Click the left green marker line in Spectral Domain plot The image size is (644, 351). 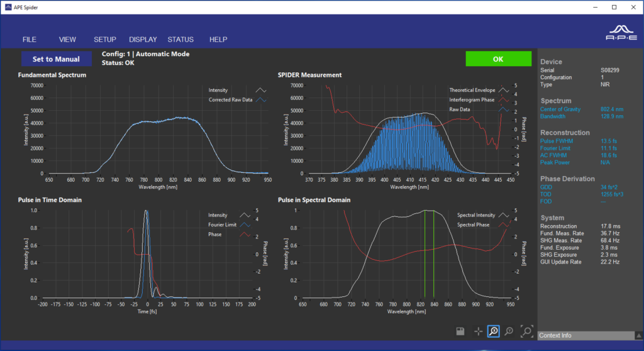tap(425, 254)
